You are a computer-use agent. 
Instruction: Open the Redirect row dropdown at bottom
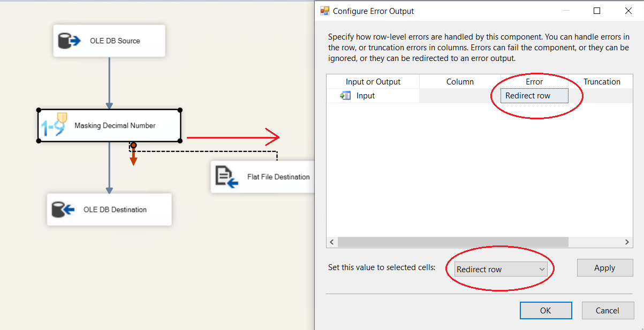(542, 269)
